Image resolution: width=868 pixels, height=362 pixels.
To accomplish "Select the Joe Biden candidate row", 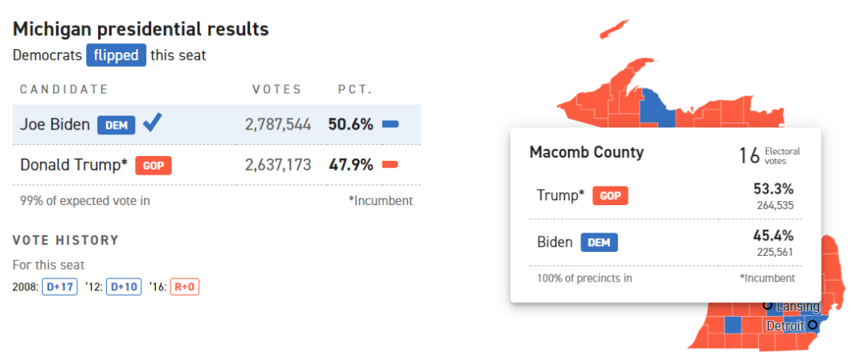I will click(217, 125).
